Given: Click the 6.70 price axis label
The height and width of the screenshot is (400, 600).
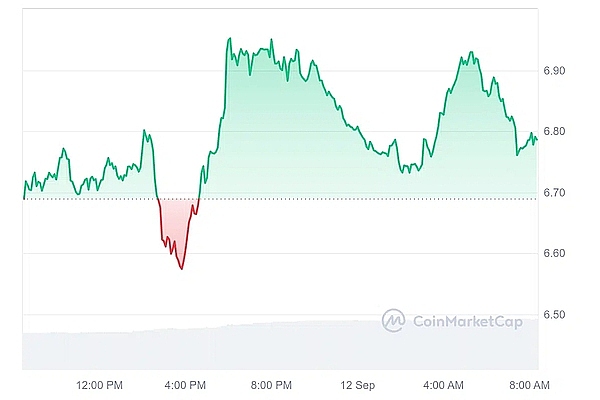Looking at the screenshot, I should tap(552, 192).
